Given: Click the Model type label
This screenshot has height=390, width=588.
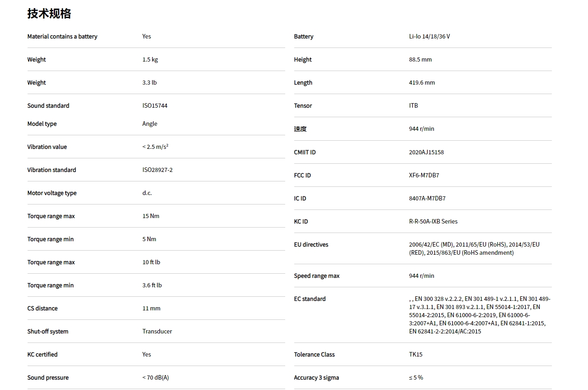Looking at the screenshot, I should pos(42,124).
